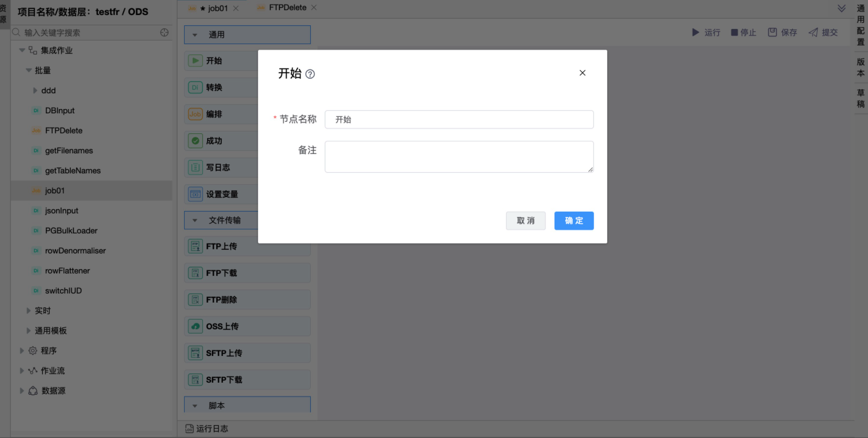Collapse the 集成作业 tree node
This screenshot has width=868, height=438.
(22, 50)
